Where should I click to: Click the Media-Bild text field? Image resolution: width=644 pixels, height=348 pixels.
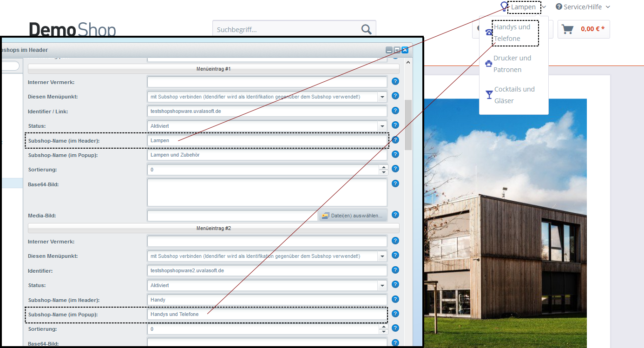232,216
